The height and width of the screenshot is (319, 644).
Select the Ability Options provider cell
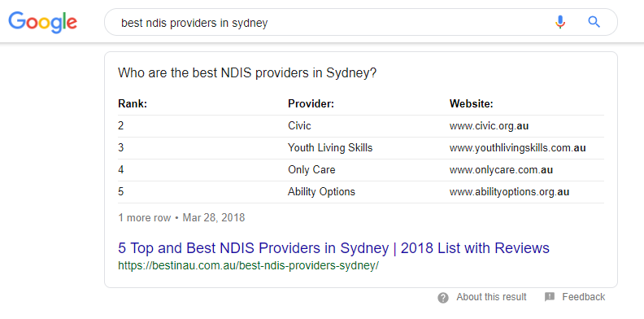coord(321,192)
